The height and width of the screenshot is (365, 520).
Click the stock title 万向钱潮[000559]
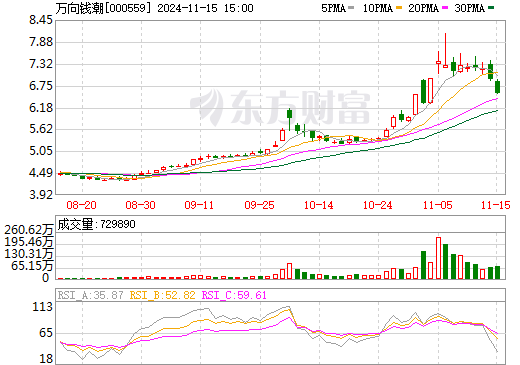(102, 8)
